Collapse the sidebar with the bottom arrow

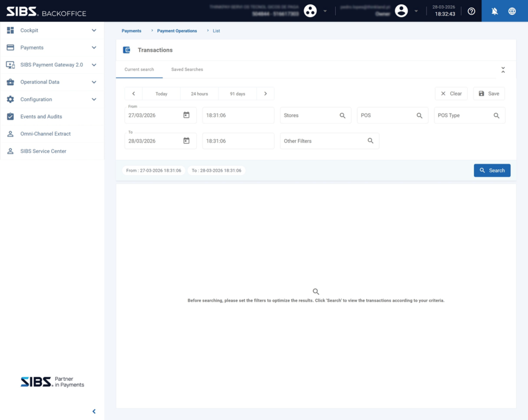[94, 411]
